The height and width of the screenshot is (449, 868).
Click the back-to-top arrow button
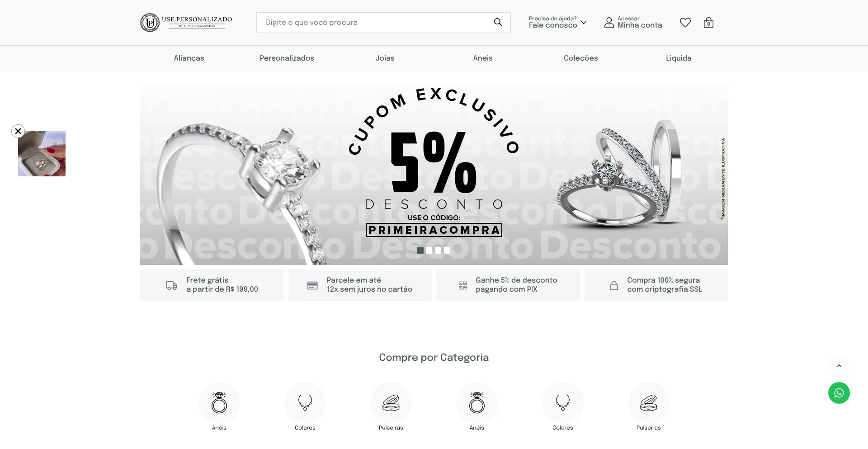tap(839, 366)
